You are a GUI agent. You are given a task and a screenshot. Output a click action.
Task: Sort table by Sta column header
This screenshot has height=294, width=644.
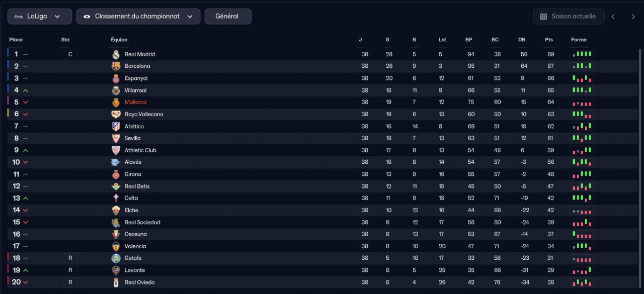[65, 40]
